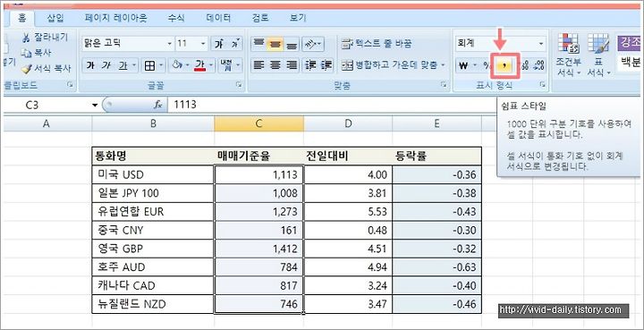
Task: Align text right
Action: pyautogui.click(x=292, y=65)
